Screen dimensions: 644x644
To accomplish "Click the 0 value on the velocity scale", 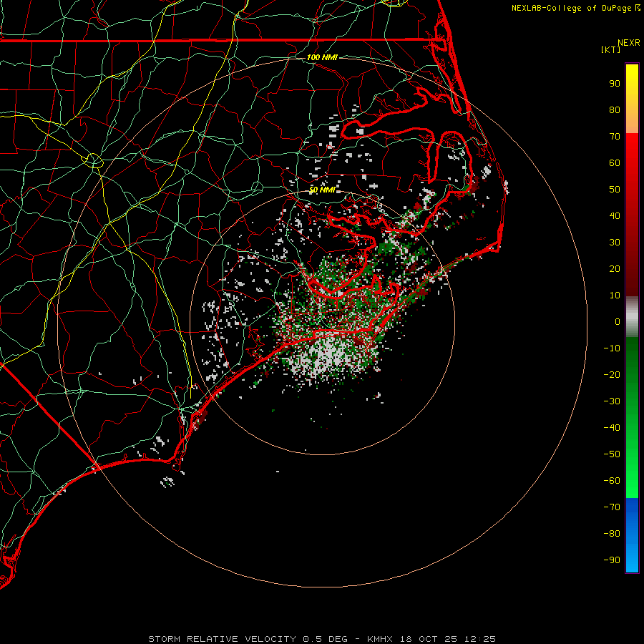I will [x=618, y=321].
